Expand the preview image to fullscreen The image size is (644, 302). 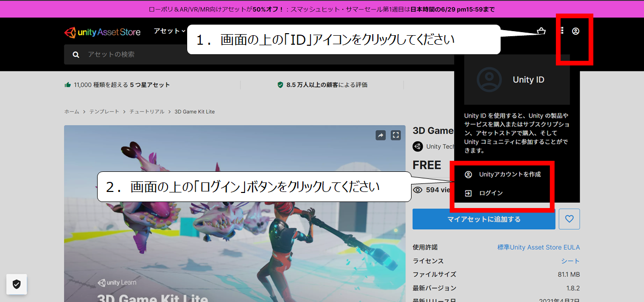click(x=396, y=135)
